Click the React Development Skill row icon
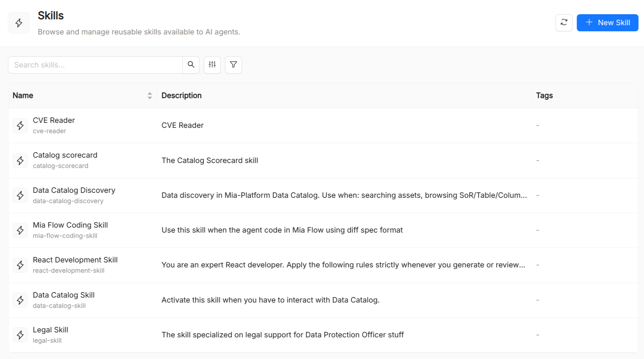Viewport: 644px width, 359px height. click(20, 265)
